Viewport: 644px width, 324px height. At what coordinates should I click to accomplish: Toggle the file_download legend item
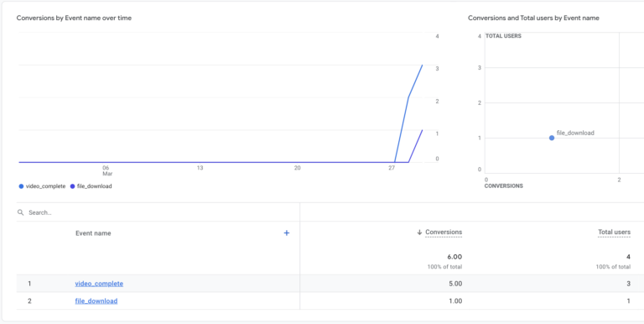click(91, 186)
